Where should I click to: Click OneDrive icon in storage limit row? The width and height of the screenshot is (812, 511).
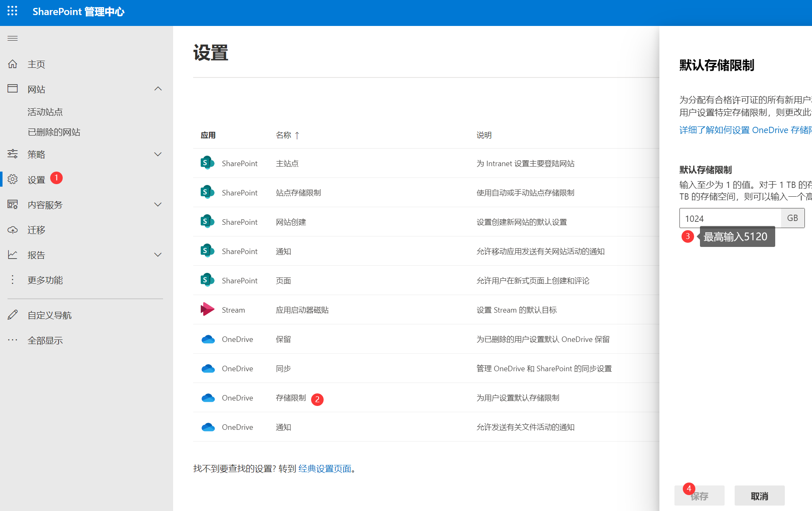tap(208, 398)
